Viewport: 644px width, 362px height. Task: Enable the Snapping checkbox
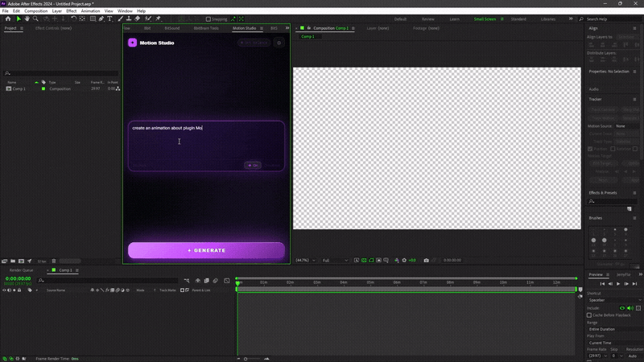[208, 19]
